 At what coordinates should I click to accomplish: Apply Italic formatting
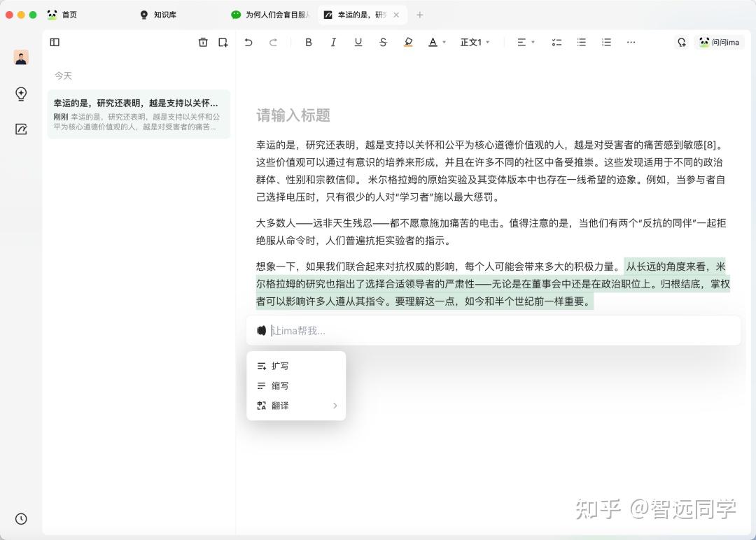[x=333, y=42]
